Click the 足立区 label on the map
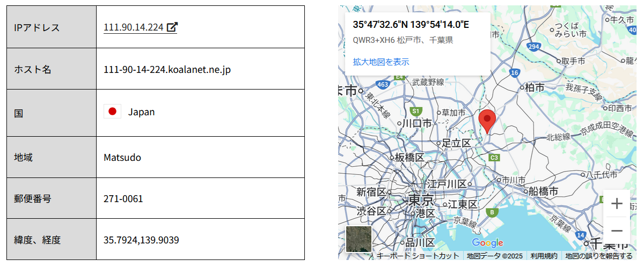 coord(456,143)
